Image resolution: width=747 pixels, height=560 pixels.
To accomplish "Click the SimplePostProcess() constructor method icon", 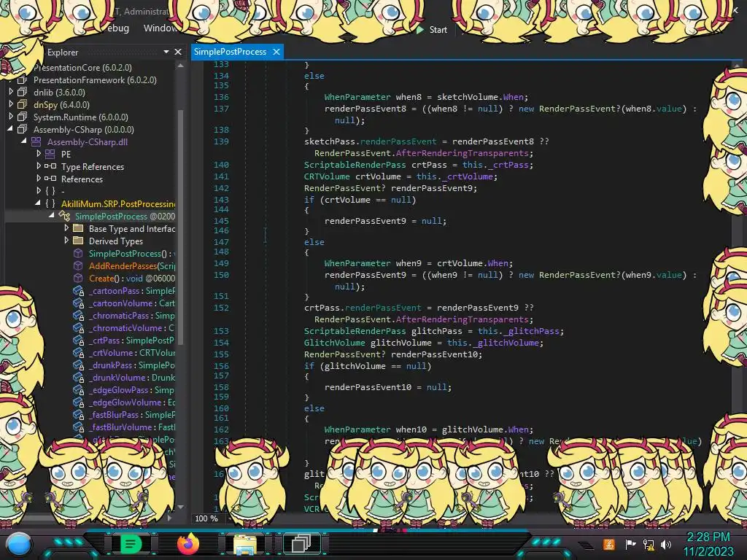I will 78,253.
